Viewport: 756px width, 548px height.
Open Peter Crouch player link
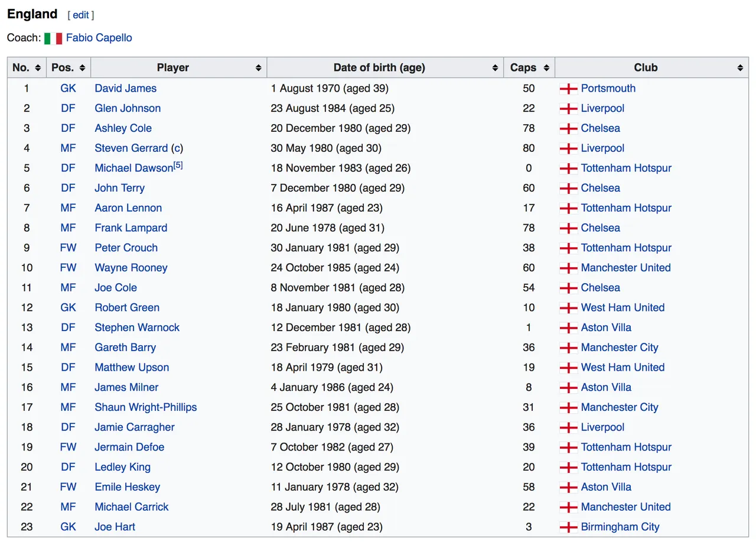(x=126, y=248)
